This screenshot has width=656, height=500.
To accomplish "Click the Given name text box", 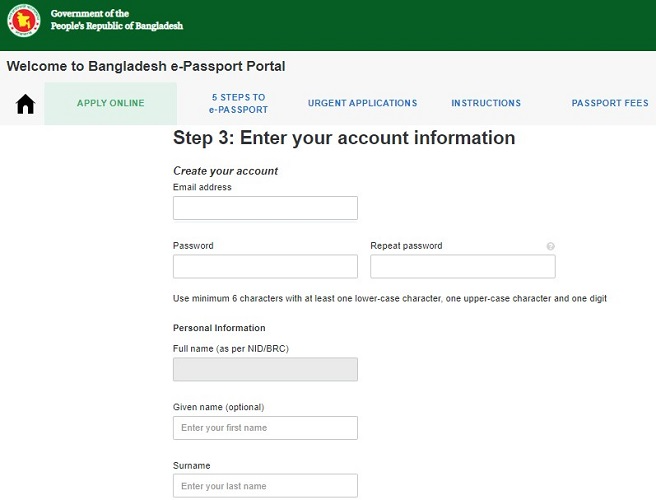I will coord(265,428).
